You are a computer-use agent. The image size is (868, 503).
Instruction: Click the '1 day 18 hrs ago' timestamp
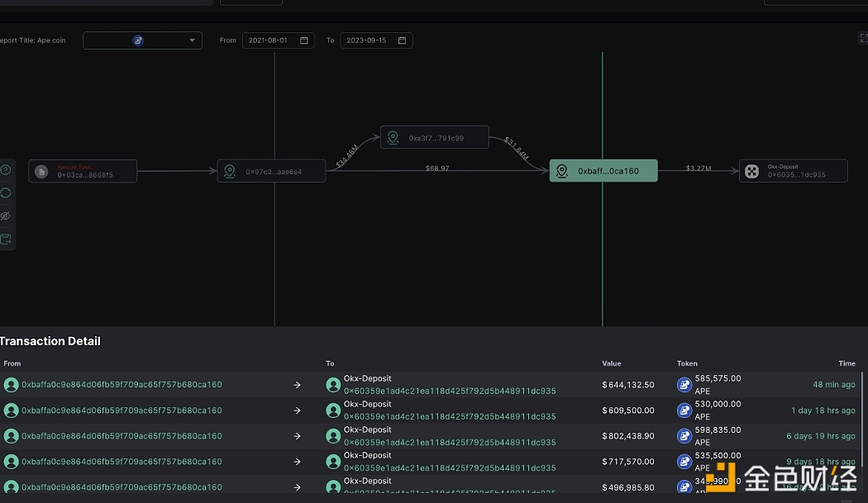(823, 410)
